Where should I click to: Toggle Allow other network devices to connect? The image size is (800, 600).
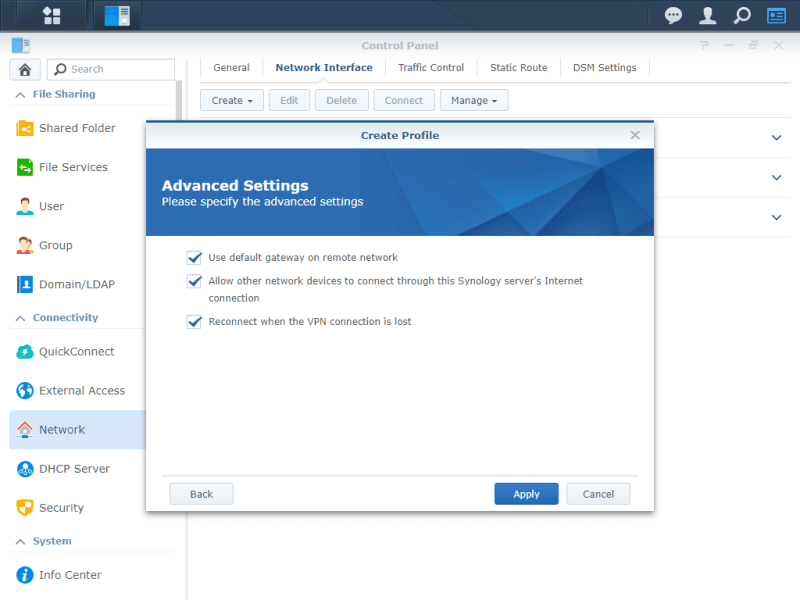[194, 282]
